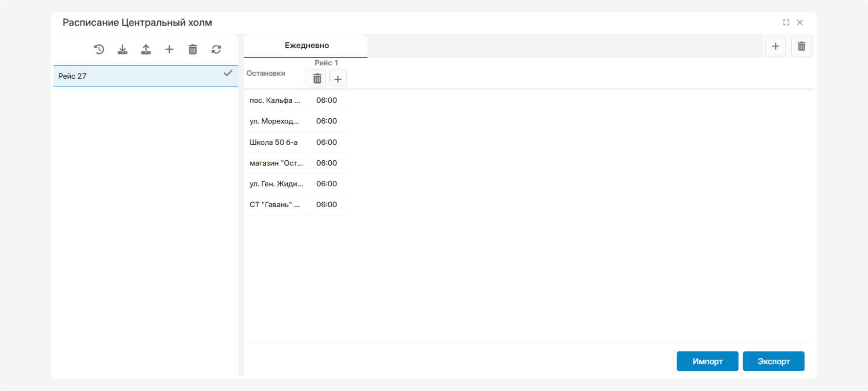This screenshot has height=391, width=868.
Task: Click the download icon in left toolbar
Action: [x=122, y=49]
